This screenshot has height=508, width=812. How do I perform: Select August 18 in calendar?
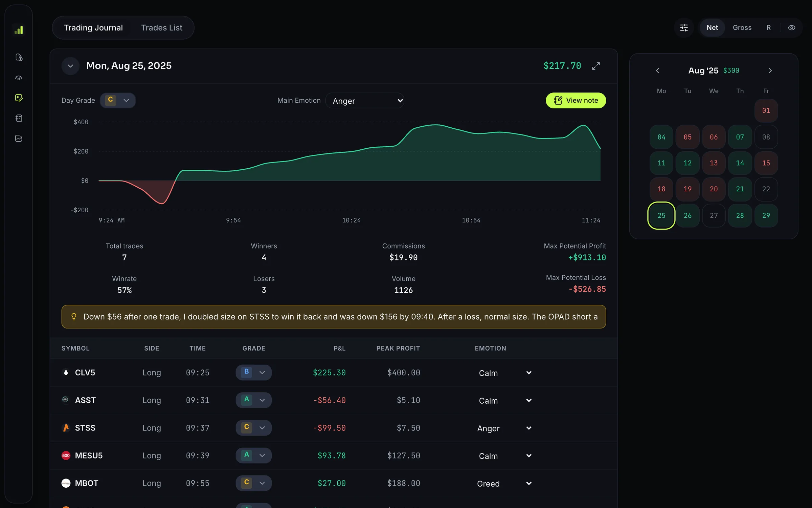click(x=661, y=189)
